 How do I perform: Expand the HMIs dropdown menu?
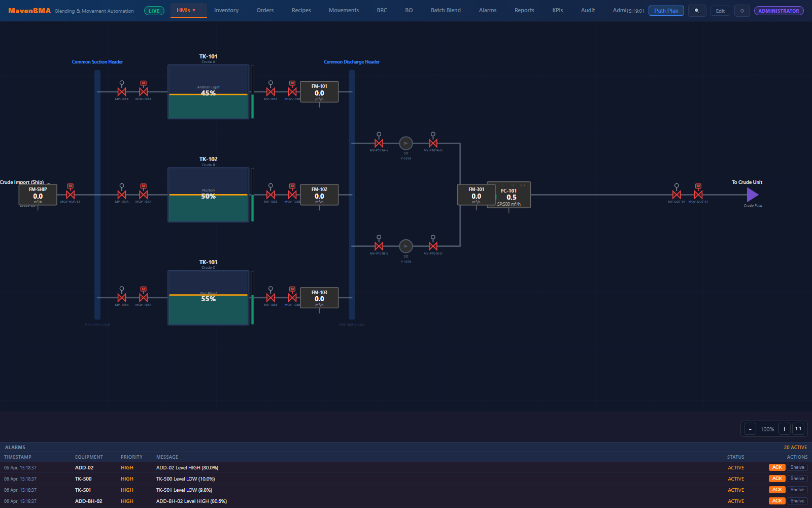[x=186, y=10]
